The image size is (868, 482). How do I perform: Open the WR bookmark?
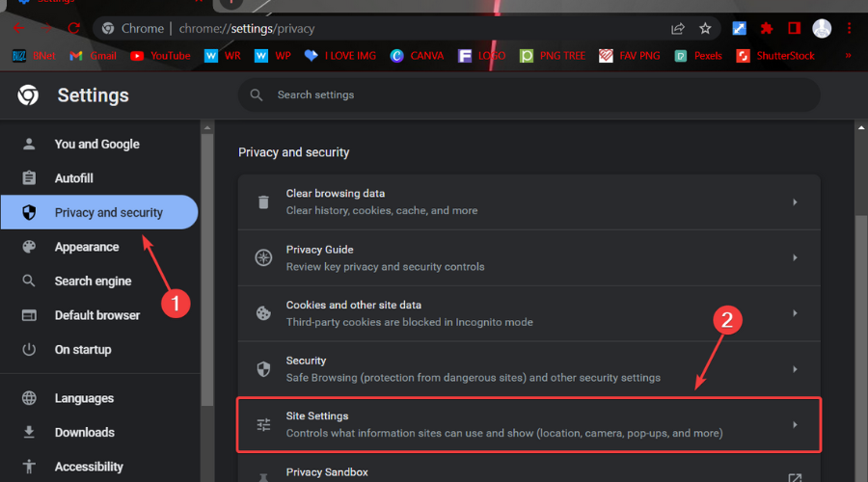(x=223, y=56)
